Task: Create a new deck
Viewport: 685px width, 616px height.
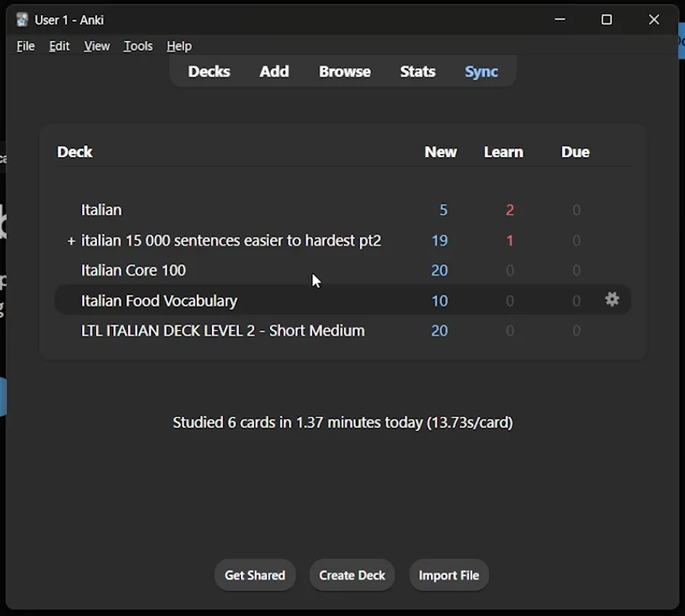Action: (x=352, y=575)
